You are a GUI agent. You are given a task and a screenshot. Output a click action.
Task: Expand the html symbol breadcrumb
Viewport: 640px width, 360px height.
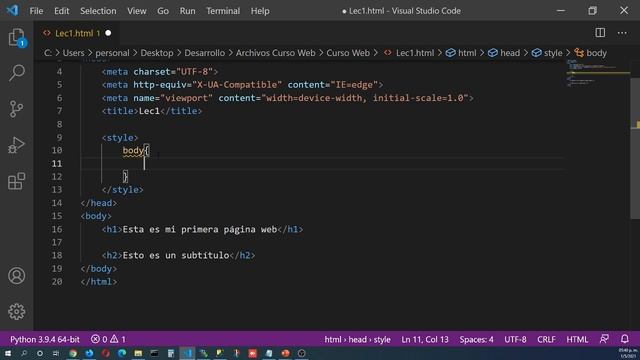click(x=461, y=53)
